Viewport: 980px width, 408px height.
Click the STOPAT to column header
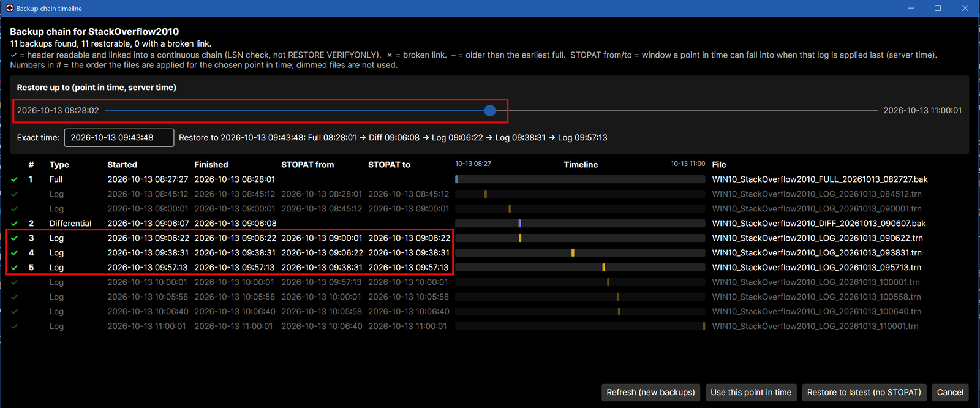[389, 165]
